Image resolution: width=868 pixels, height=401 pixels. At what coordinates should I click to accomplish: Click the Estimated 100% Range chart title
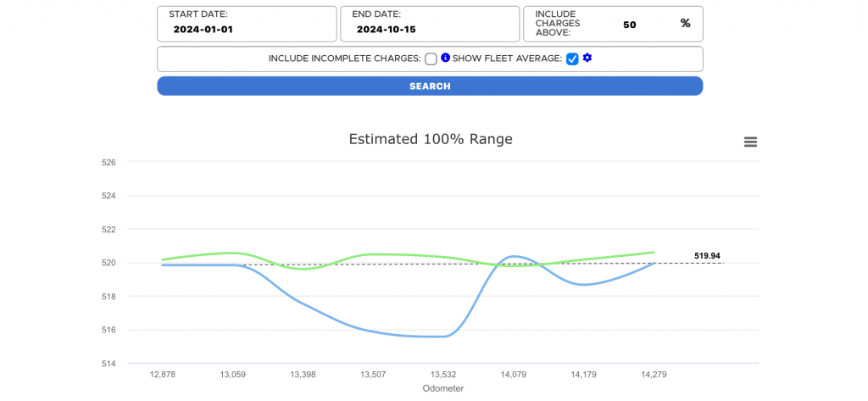pyautogui.click(x=431, y=139)
